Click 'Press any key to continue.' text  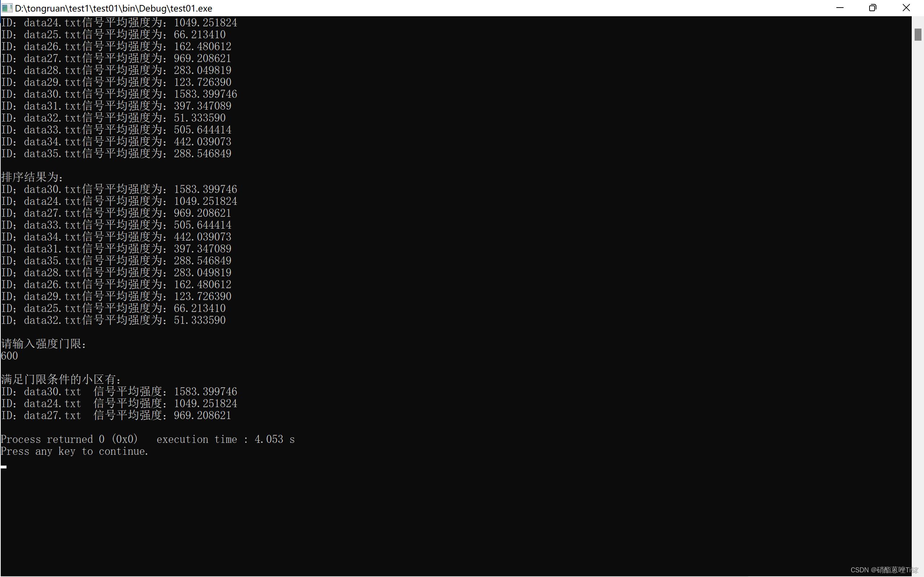74,452
